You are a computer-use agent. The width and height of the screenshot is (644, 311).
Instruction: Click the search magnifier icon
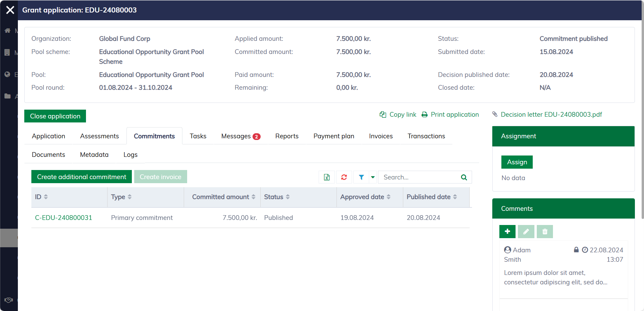pyautogui.click(x=464, y=177)
